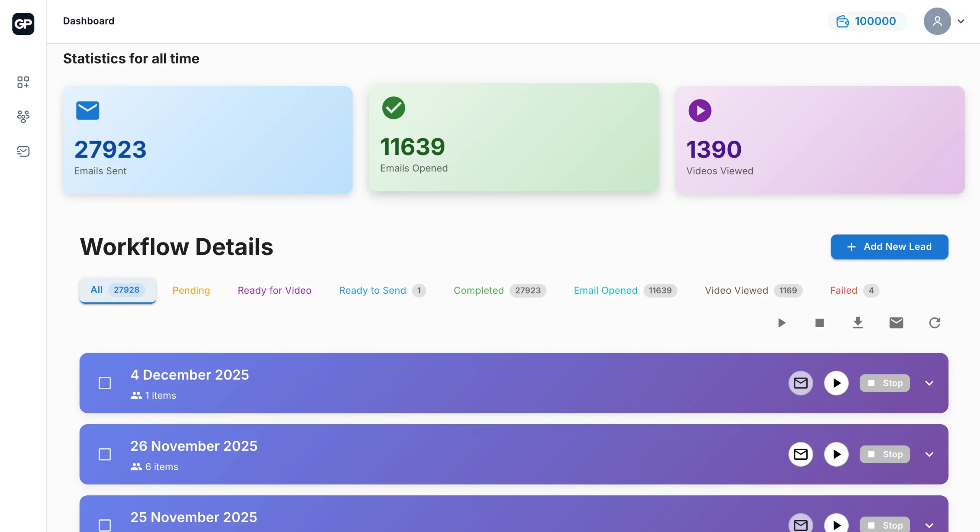This screenshot has width=980, height=532.
Task: Open the leads group sidebar icon
Action: (23, 116)
